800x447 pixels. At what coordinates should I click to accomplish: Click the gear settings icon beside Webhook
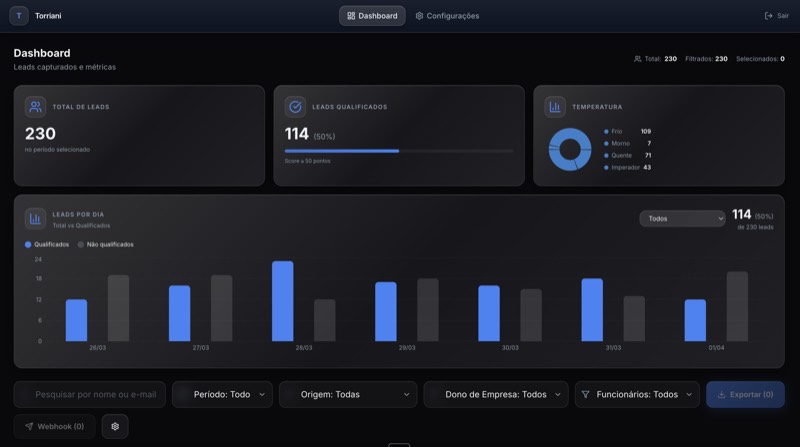click(x=115, y=426)
